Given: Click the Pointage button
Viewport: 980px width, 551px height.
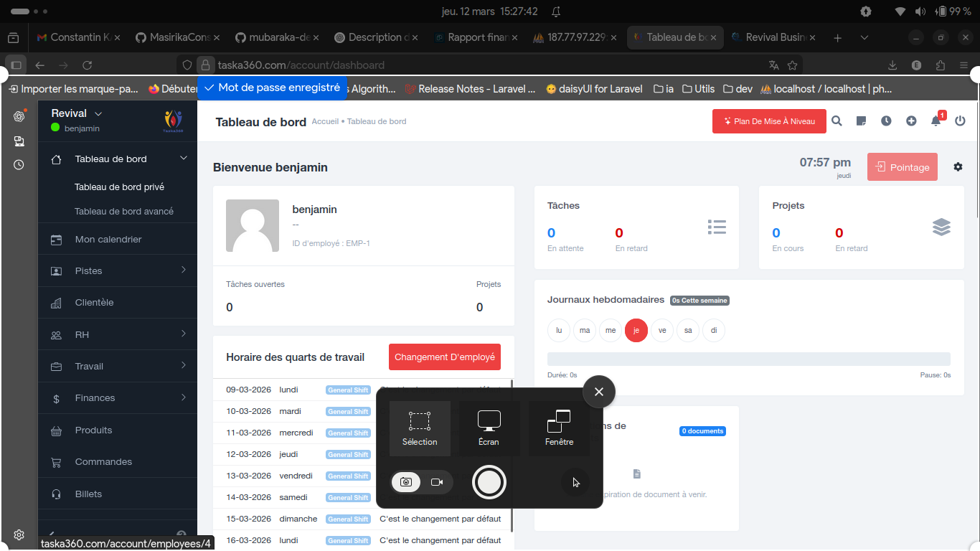Looking at the screenshot, I should [x=902, y=167].
